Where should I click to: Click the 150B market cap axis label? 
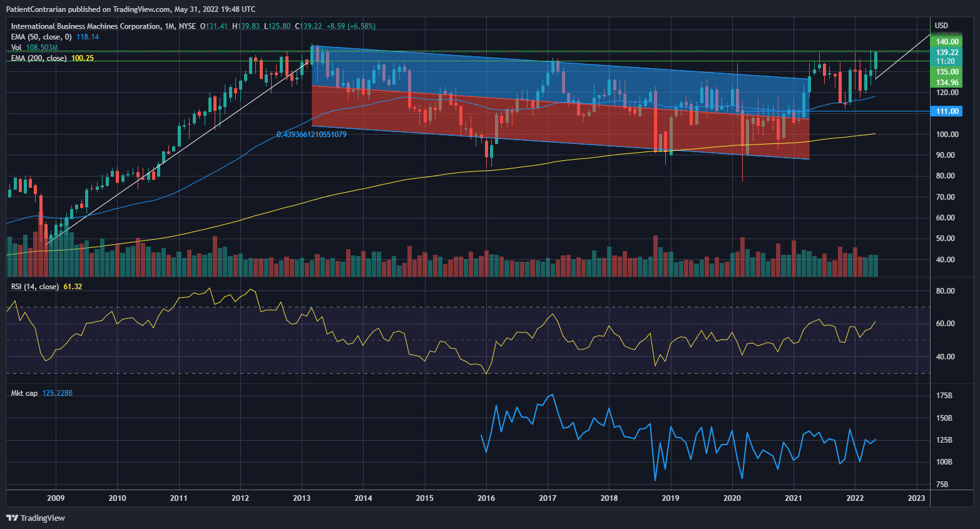[x=944, y=418]
